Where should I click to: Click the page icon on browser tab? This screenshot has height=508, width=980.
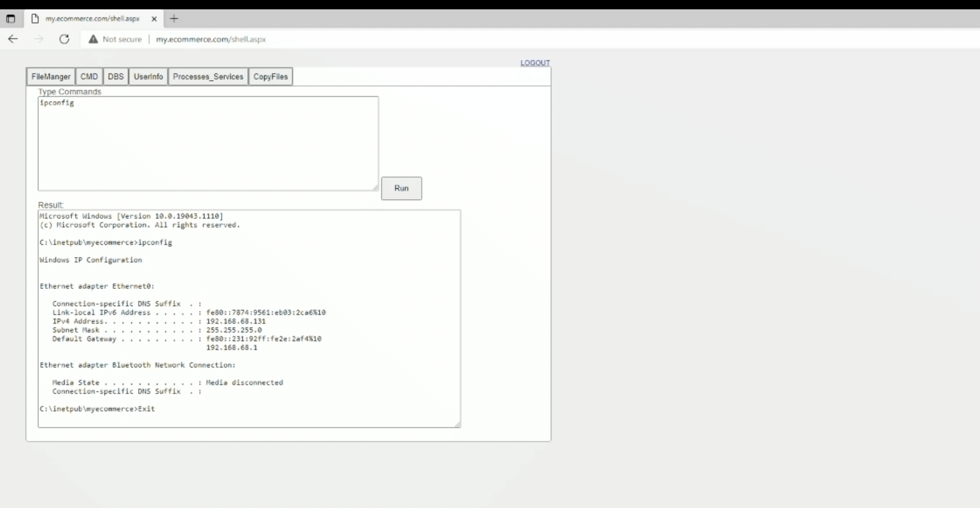coord(35,18)
